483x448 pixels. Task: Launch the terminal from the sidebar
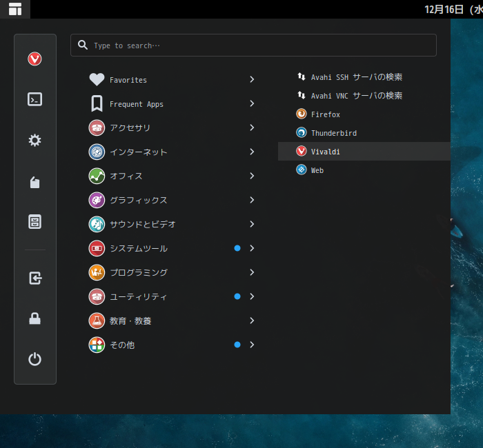click(34, 99)
